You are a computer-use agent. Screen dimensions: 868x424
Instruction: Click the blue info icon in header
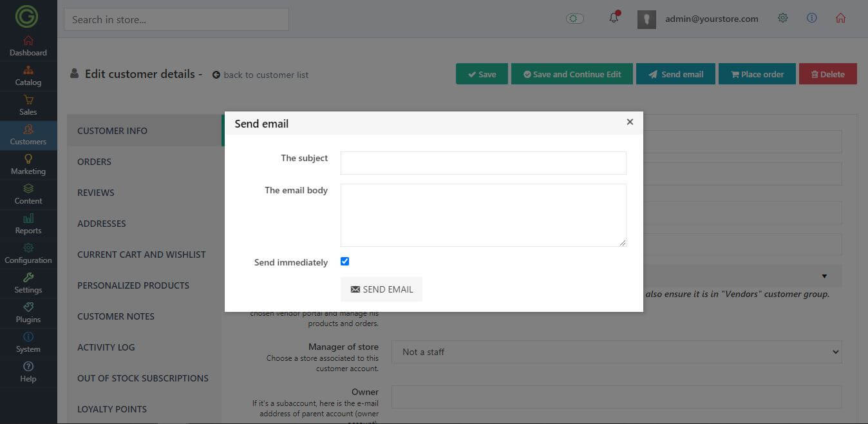pos(812,18)
